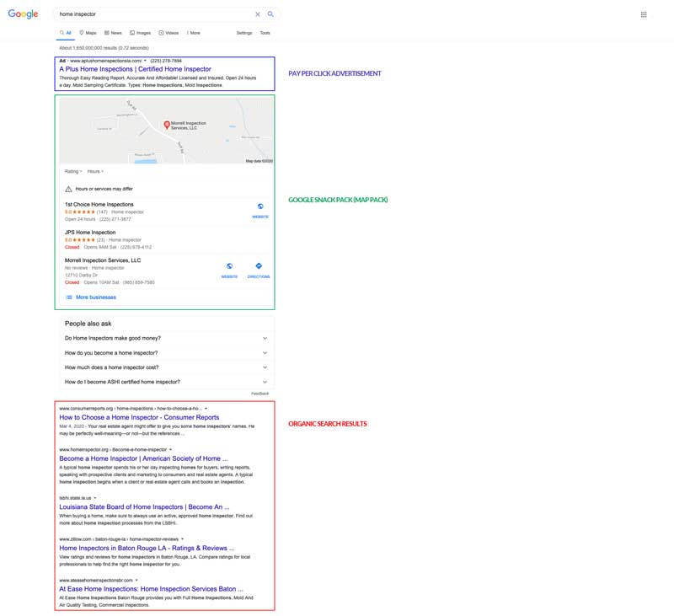Viewport: 674px width, 616px height.
Task: Open the Hours filter dropdown
Action: coord(95,172)
